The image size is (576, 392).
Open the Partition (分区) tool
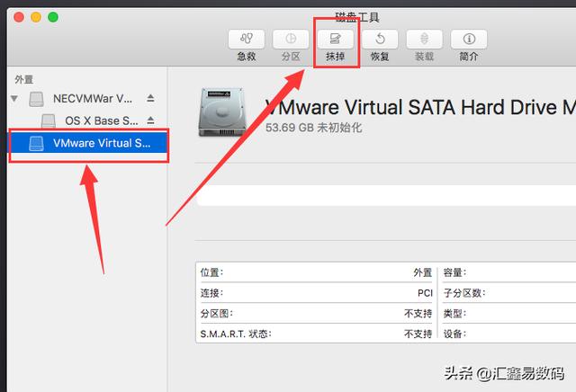pyautogui.click(x=291, y=39)
